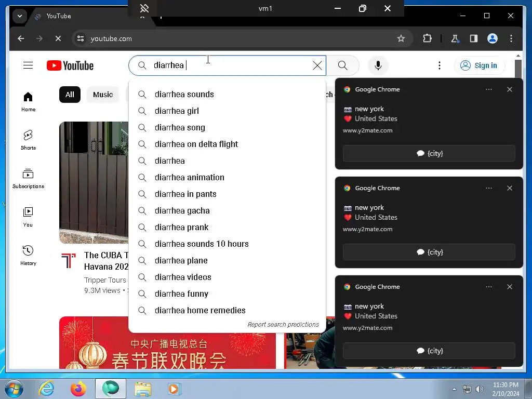View site information icon in address bar
Screen dimensions: 532x399
pyautogui.click(x=81, y=38)
